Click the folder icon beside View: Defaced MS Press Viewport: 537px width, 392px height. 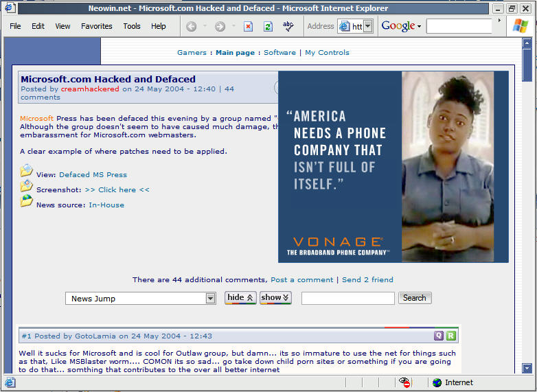[x=26, y=170]
